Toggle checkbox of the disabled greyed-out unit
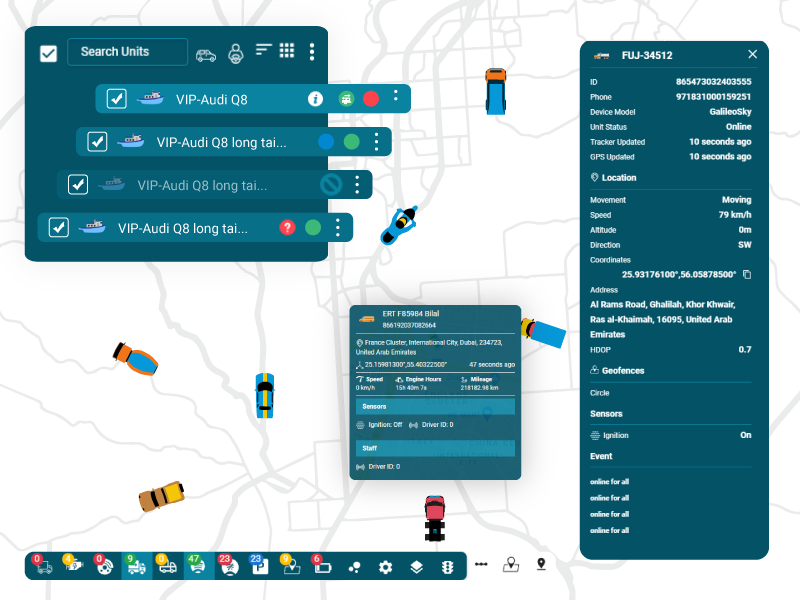Viewport: 800px width, 600px height. [78, 184]
